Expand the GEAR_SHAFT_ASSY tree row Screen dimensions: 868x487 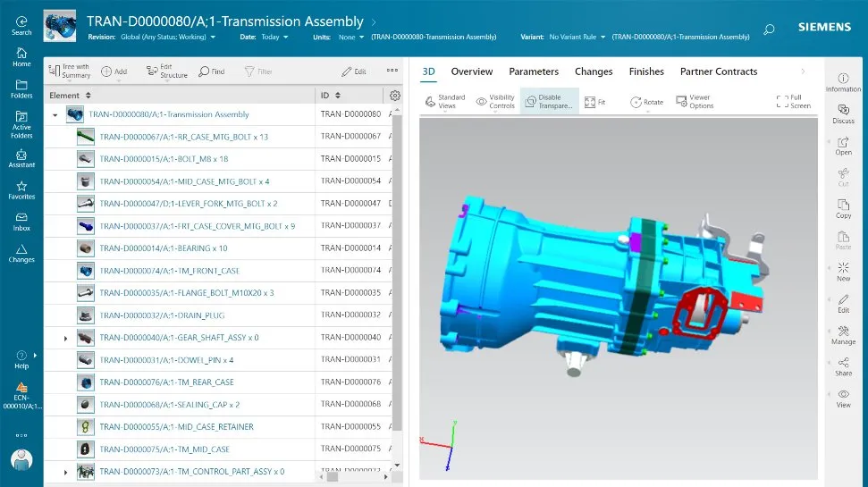[65, 338]
